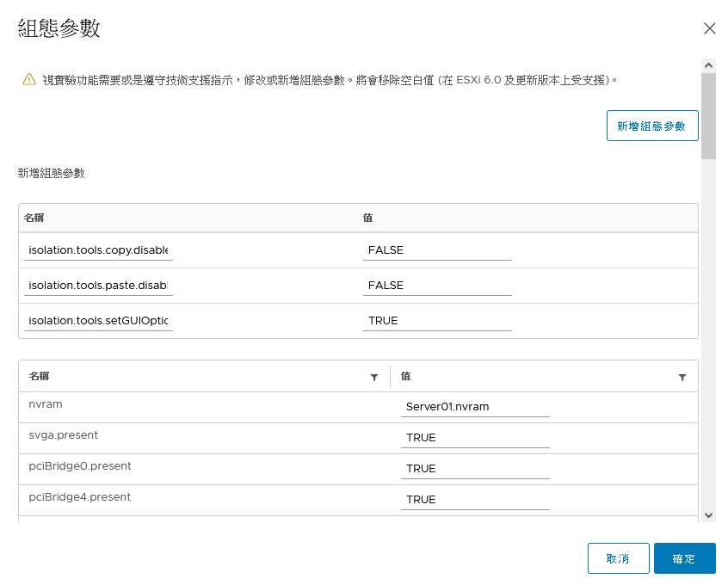Click the FALSE value for paste.disable
The height and width of the screenshot is (585, 728).
437,286
